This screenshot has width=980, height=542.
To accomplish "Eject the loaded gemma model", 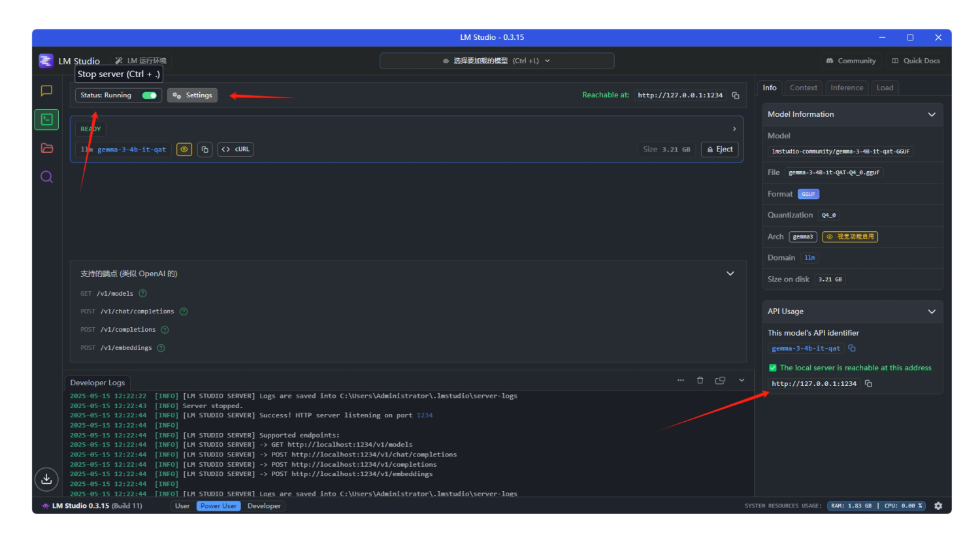I will pyautogui.click(x=719, y=150).
